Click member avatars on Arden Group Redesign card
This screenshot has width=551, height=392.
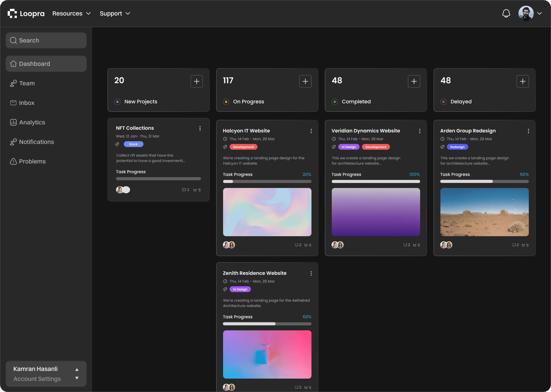click(x=446, y=245)
